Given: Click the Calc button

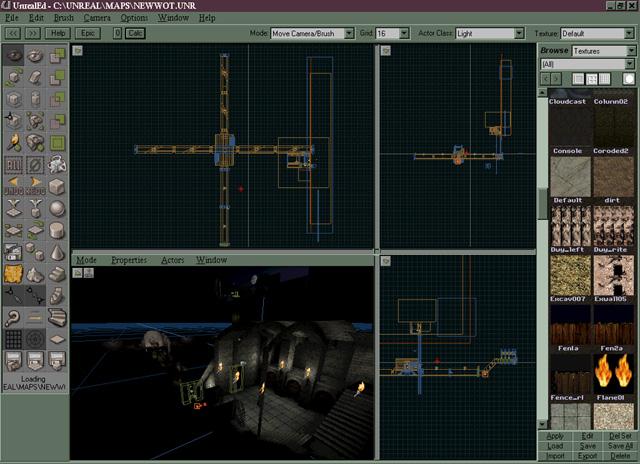Looking at the screenshot, I should [x=135, y=33].
